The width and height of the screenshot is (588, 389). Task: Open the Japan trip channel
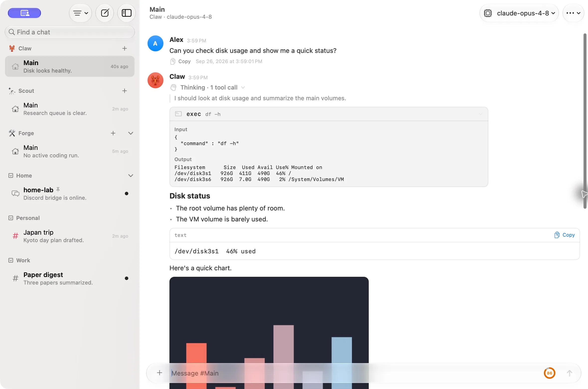point(70,236)
